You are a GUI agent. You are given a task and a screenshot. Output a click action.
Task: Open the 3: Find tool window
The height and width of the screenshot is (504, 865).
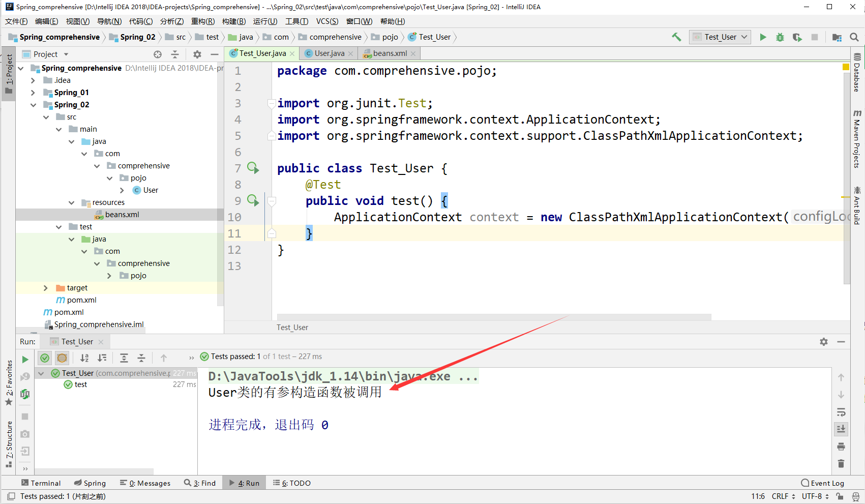200,483
